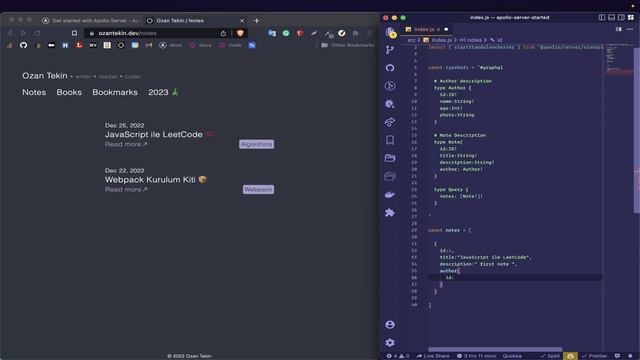This screenshot has width=640, height=360.
Task: Open the folder-shaped project manager icon
Action: (x=390, y=158)
